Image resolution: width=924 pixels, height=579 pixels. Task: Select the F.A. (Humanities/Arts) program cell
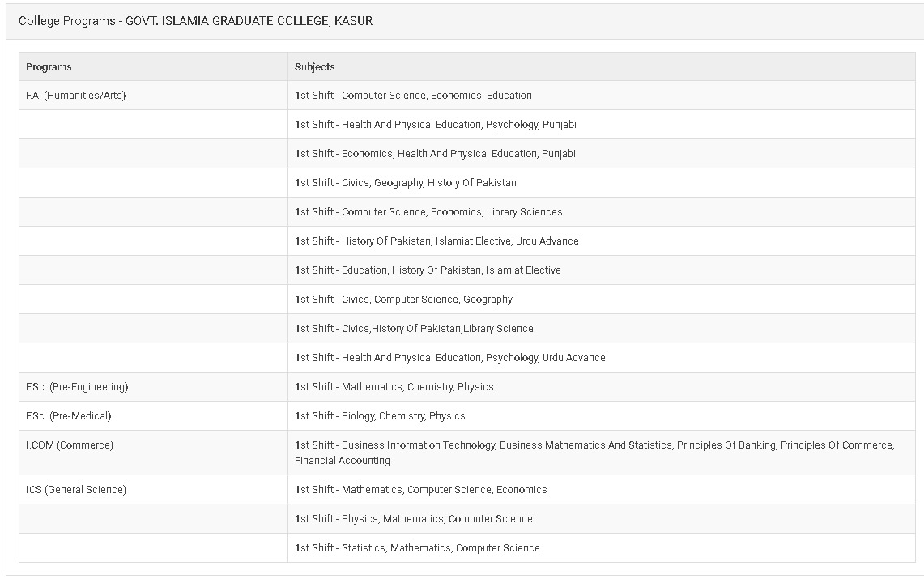pyautogui.click(x=76, y=96)
